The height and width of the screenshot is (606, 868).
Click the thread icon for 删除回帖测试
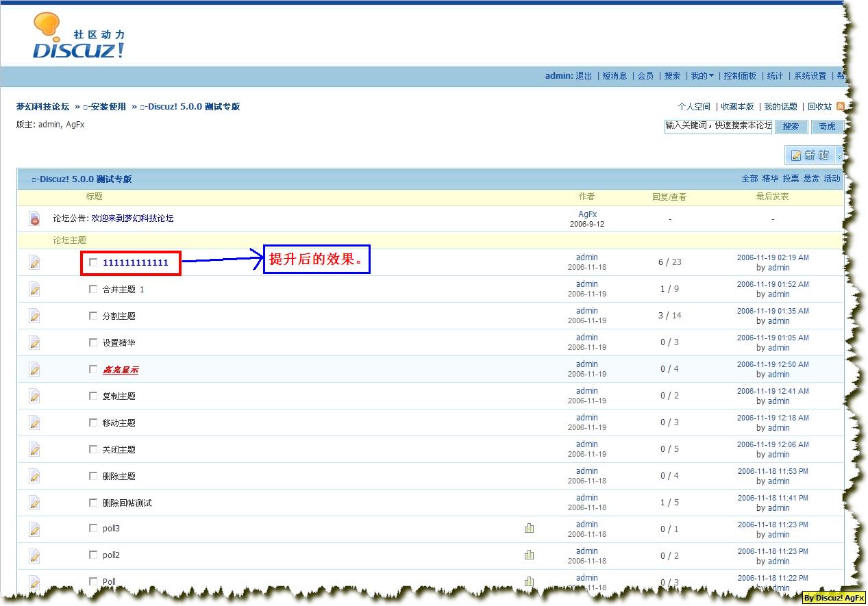coord(34,503)
